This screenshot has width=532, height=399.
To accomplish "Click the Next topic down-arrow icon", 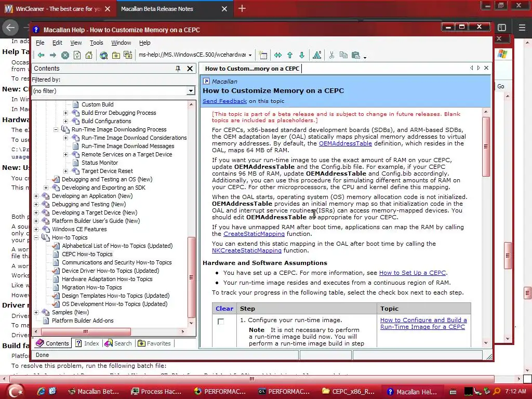I will click(302, 55).
